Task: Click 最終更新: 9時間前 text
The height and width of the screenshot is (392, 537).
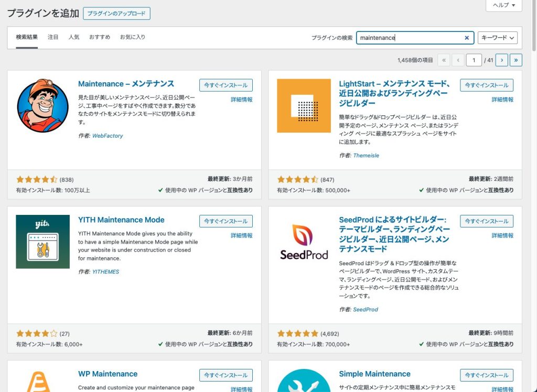Action: tap(491, 333)
